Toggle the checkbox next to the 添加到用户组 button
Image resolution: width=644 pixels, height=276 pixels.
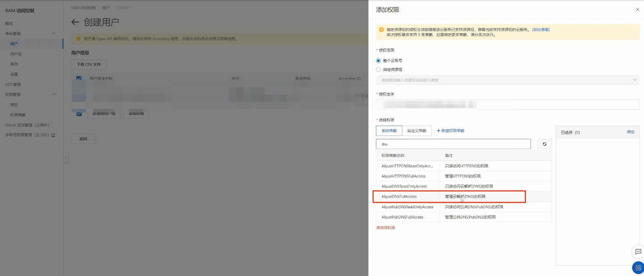pos(79,114)
